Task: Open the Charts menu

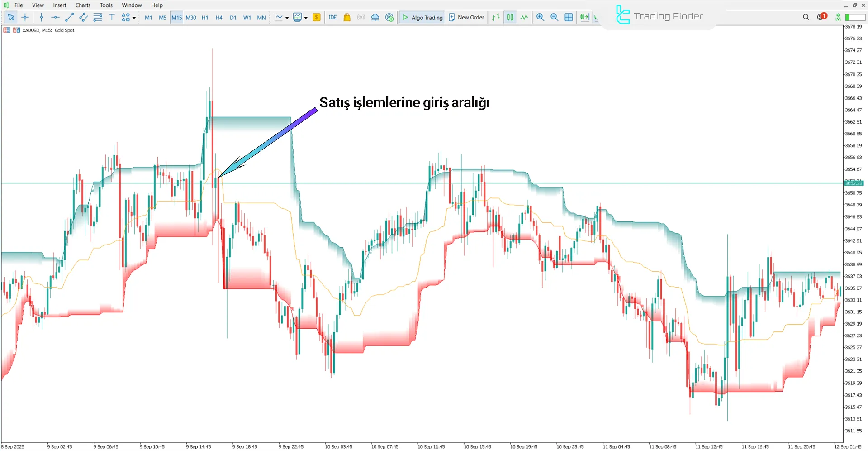Action: point(83,5)
